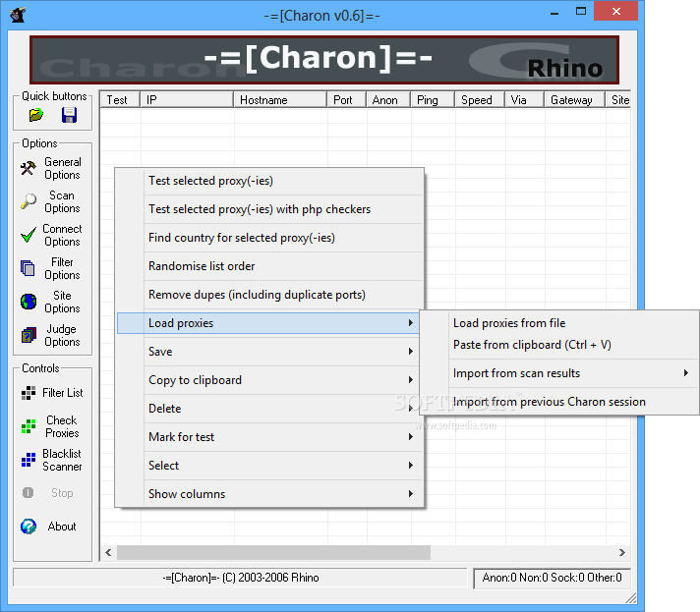The image size is (700, 612).
Task: Click the Blacklist Scanner blue grid icon
Action: click(29, 460)
